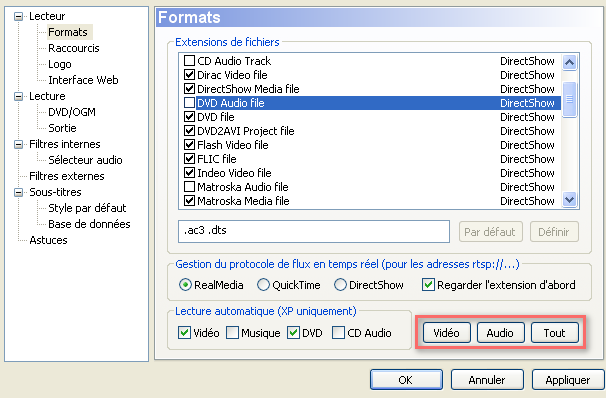Click the Vidéo association button
Viewport: 606px width, 398px height.
pyautogui.click(x=446, y=333)
